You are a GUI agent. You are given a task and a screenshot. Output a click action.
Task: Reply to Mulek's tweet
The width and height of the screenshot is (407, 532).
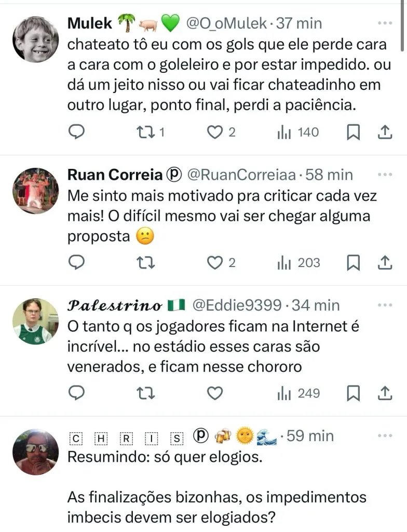click(x=77, y=133)
